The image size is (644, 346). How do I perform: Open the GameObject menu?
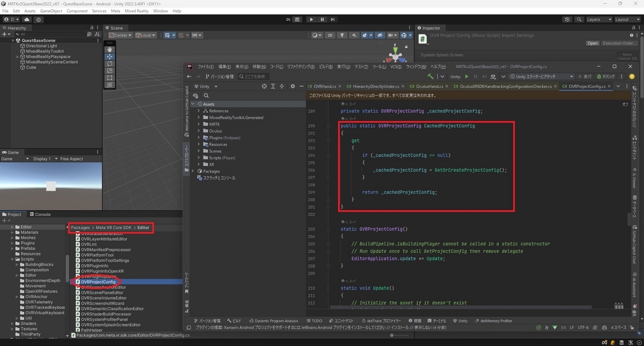51,11
